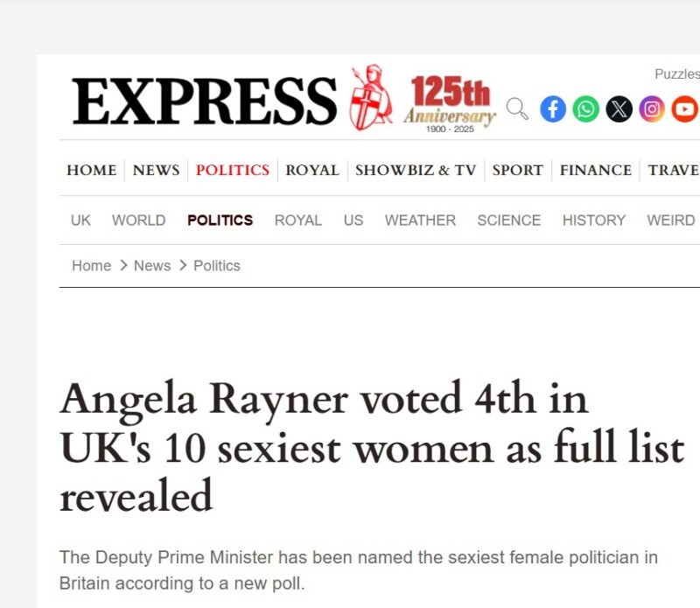
Task: Switch to the History sub-tab
Action: pyautogui.click(x=594, y=220)
